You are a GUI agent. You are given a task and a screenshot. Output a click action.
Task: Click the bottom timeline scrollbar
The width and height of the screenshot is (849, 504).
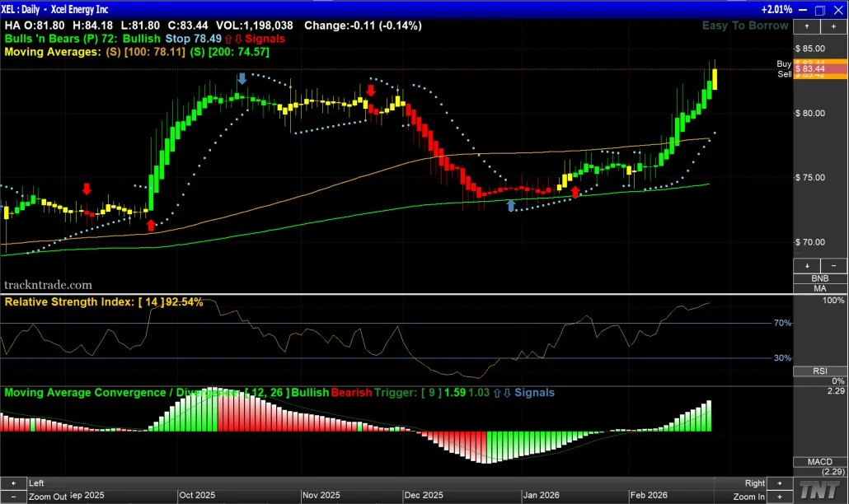[396, 483]
